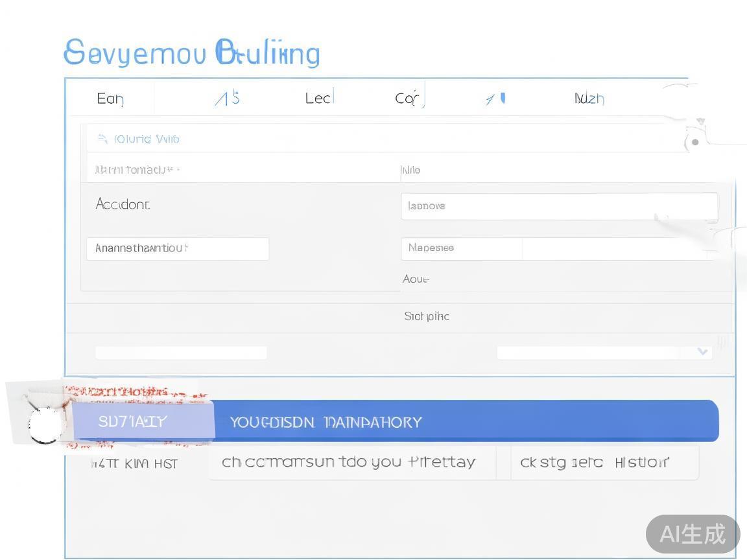This screenshot has height=560, width=747.
Task: Click the YOUGDISDN DAINPAHORY blue bar label
Action: 326,423
